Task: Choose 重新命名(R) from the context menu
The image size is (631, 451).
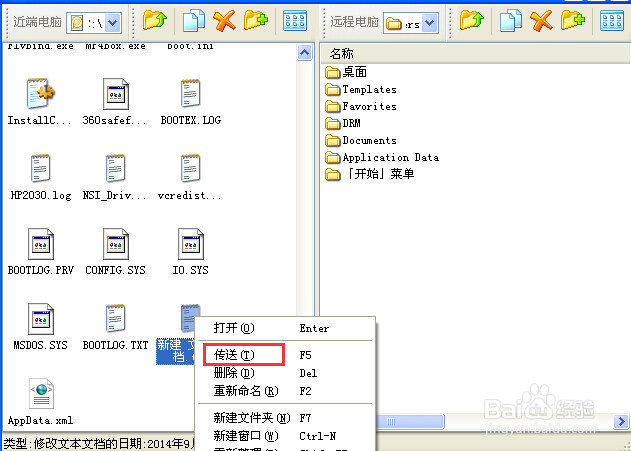Action: coord(285,391)
